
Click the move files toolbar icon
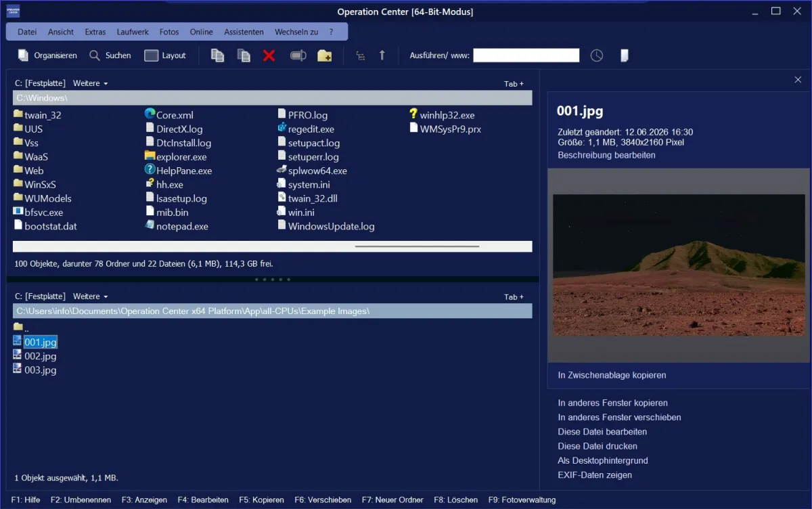click(x=244, y=56)
